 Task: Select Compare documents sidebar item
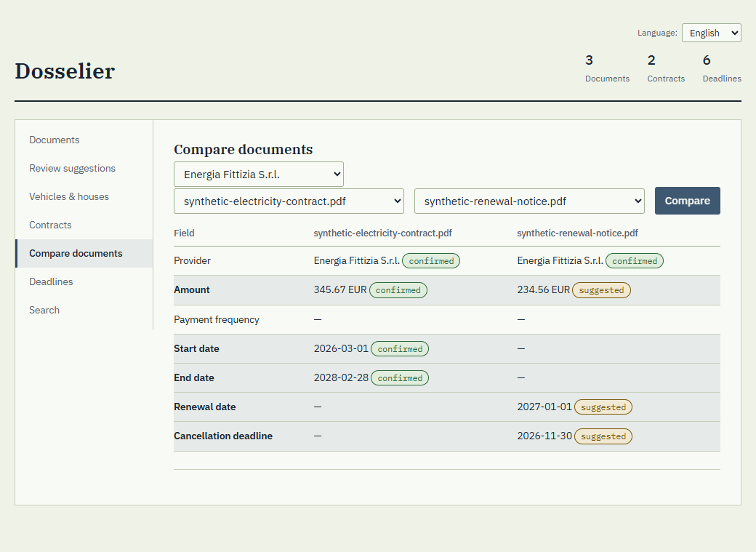click(84, 253)
